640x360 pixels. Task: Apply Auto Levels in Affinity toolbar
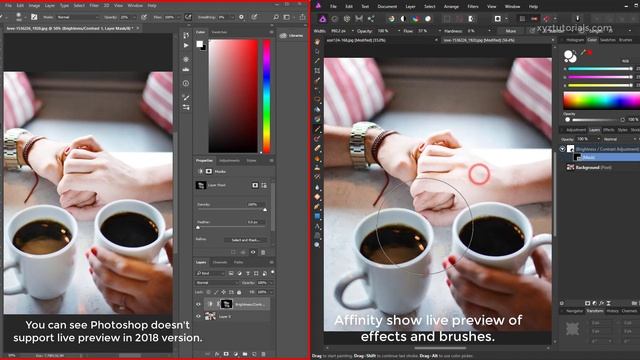[x=391, y=19]
